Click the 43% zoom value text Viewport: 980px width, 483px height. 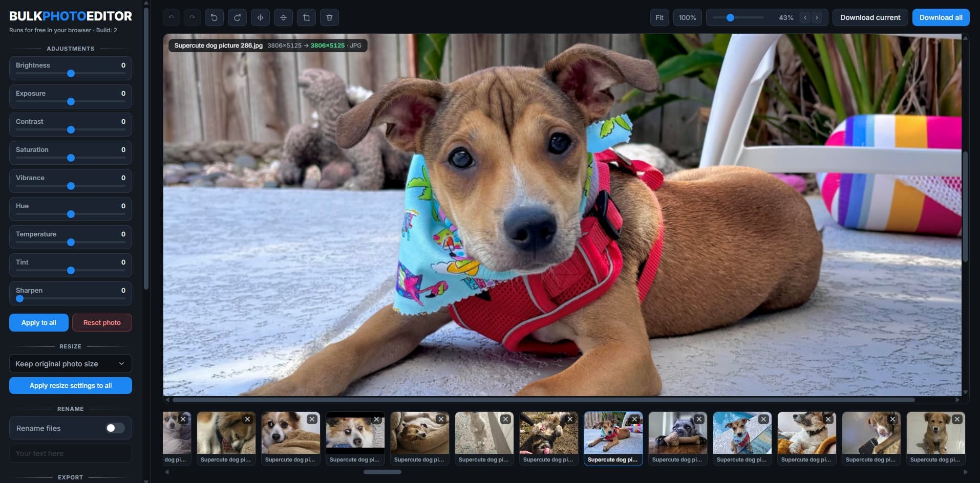[x=786, y=17]
